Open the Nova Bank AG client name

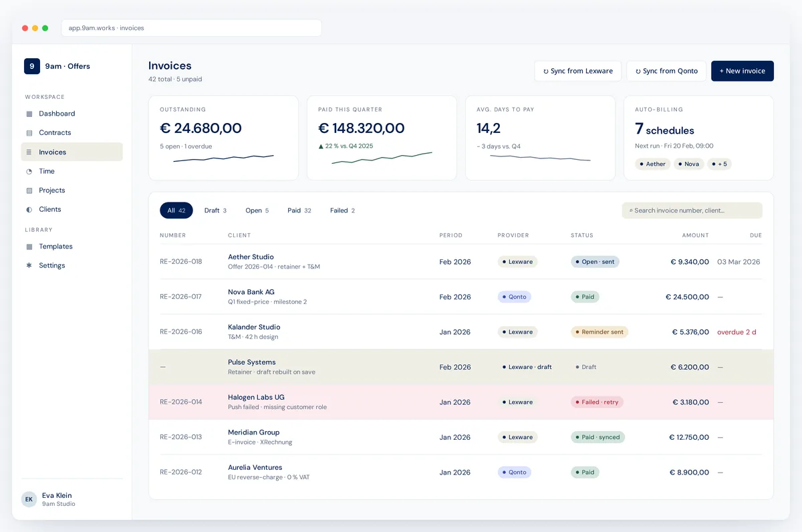tap(251, 292)
